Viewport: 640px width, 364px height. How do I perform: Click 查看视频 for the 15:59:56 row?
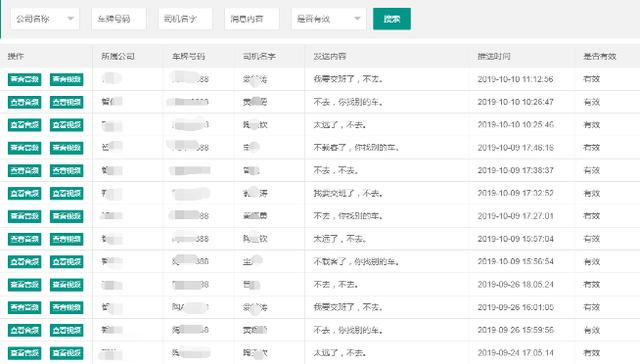[67, 330]
